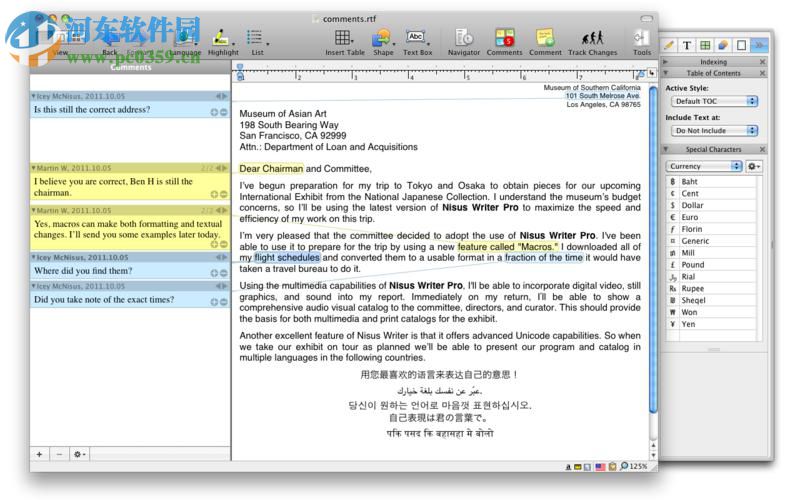Collapse the Table of Contents palette

665,73
